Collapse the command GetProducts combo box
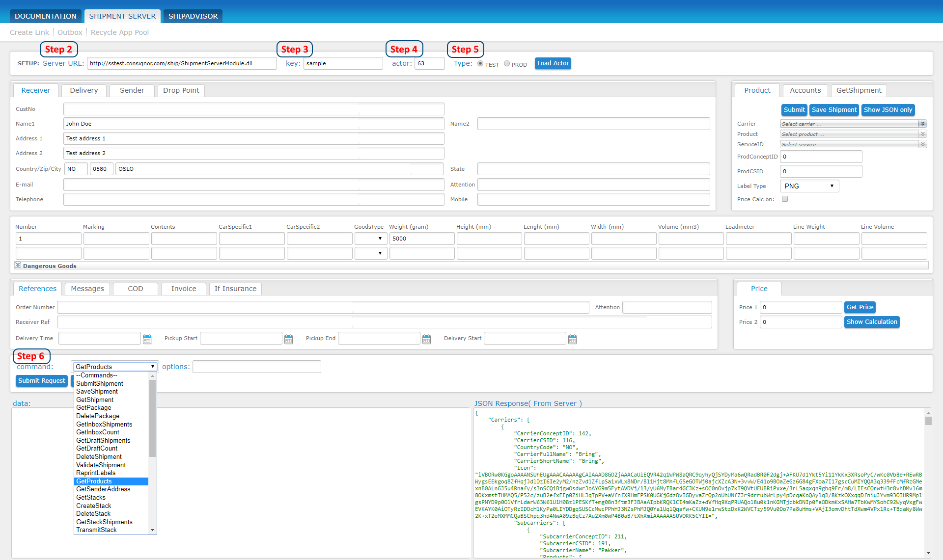The image size is (943, 560). coord(115,367)
